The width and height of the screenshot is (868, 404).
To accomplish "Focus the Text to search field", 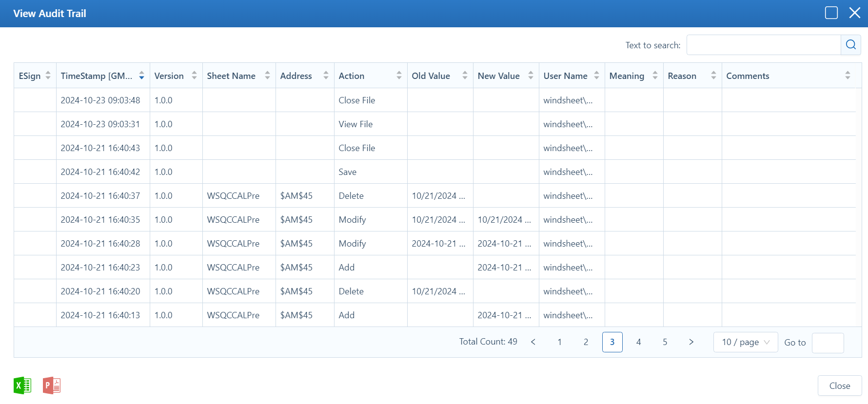I will (763, 45).
